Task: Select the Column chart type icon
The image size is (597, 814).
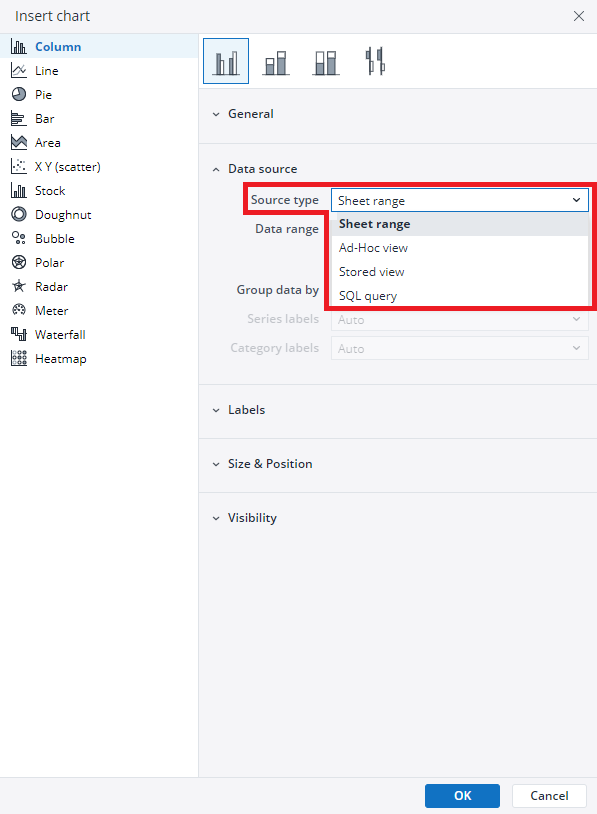Action: (19, 47)
